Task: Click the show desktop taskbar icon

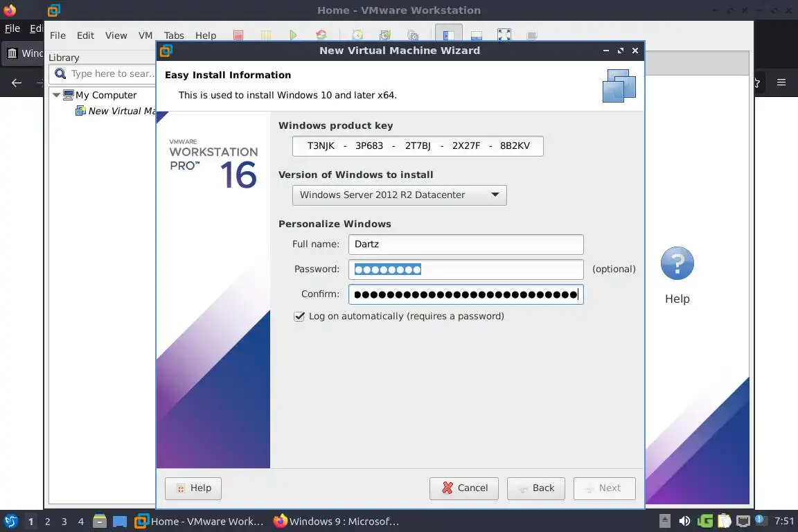Action: tap(120, 522)
